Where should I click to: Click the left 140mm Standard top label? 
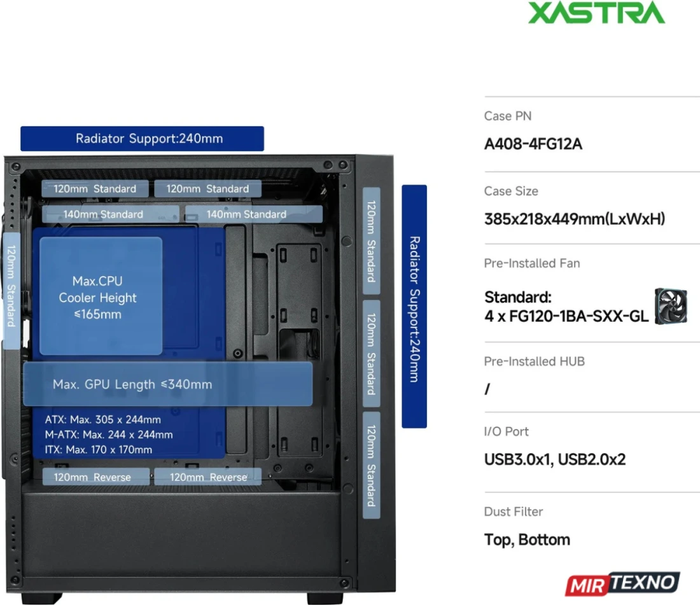[x=110, y=214]
